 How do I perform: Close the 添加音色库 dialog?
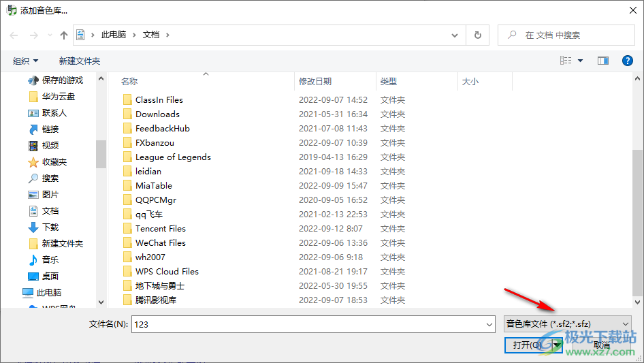coord(633,10)
